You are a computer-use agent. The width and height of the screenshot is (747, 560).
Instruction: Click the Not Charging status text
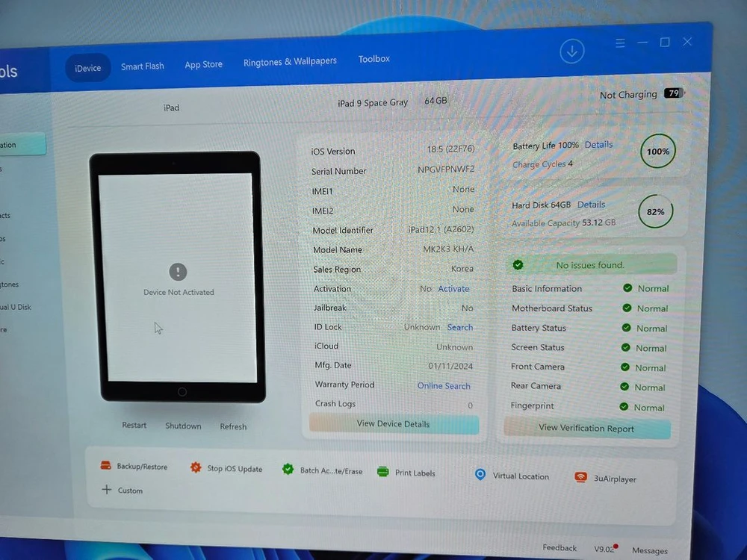[x=628, y=95]
